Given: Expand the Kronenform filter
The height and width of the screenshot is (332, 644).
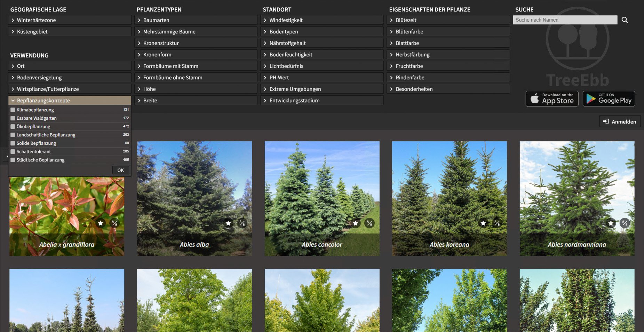Looking at the screenshot, I should [x=196, y=55].
